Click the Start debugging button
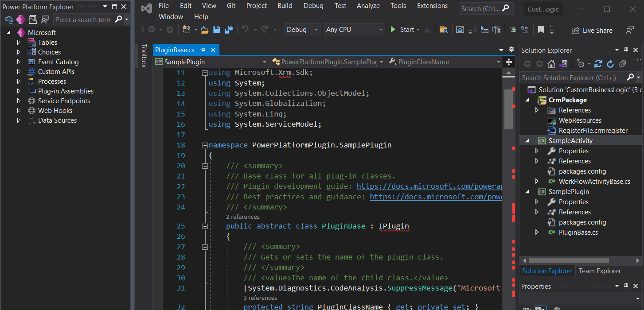This screenshot has height=310, width=644. tap(402, 30)
